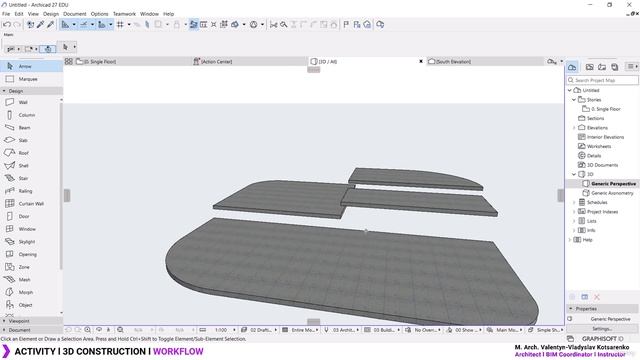Viewport: 640px width, 360px height.
Task: Inject parameters with the syringe icon
Action: [x=51, y=24]
